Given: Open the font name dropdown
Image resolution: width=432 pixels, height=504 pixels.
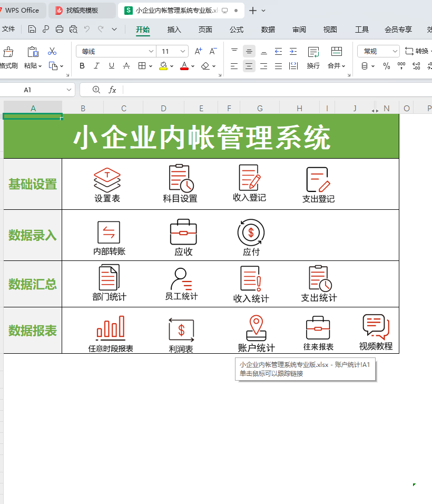Looking at the screenshot, I should coord(116,51).
